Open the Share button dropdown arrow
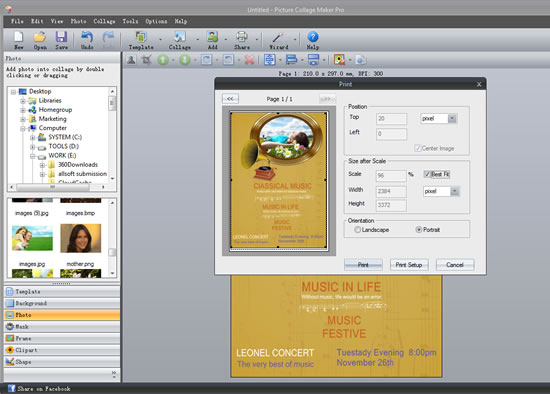 [x=257, y=39]
